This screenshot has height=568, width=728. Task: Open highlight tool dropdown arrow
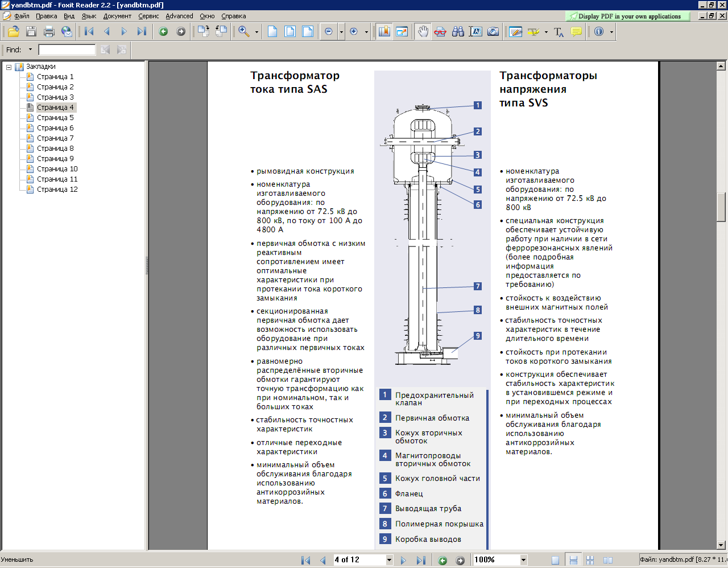click(546, 32)
